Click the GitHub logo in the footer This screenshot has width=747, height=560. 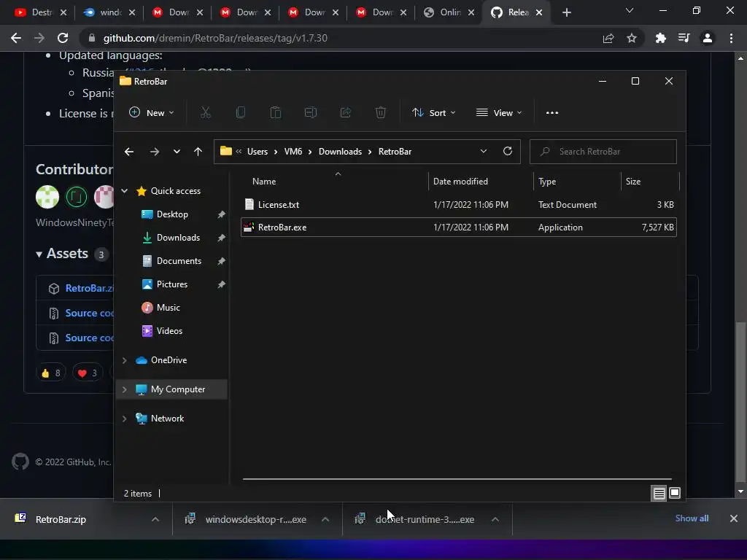point(20,462)
